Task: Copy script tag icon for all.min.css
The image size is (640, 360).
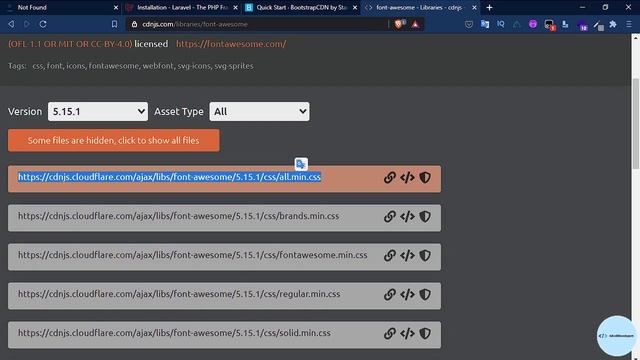Action: pyautogui.click(x=407, y=178)
